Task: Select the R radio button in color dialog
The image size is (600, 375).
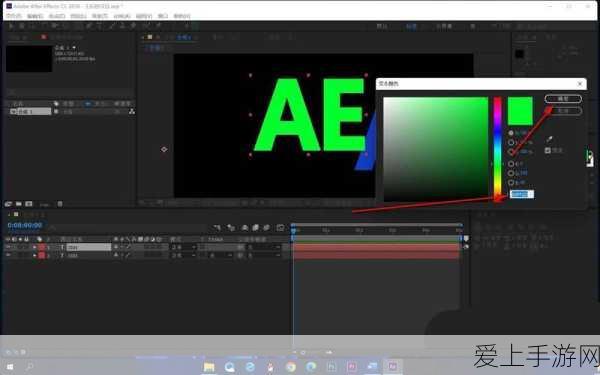Action: 511,164
